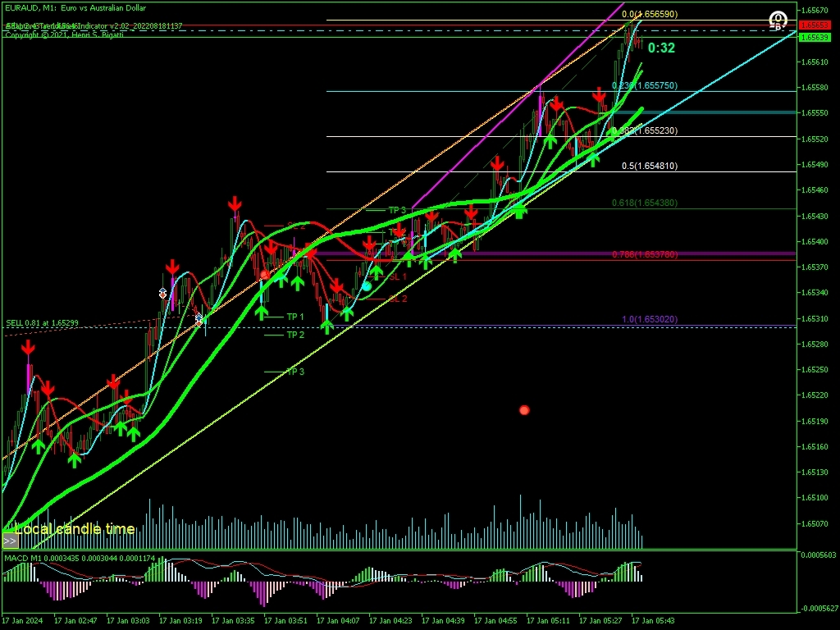Image resolution: width=840 pixels, height=630 pixels.
Task: Click the 17 Jan 03:51 time label
Action: (285, 621)
